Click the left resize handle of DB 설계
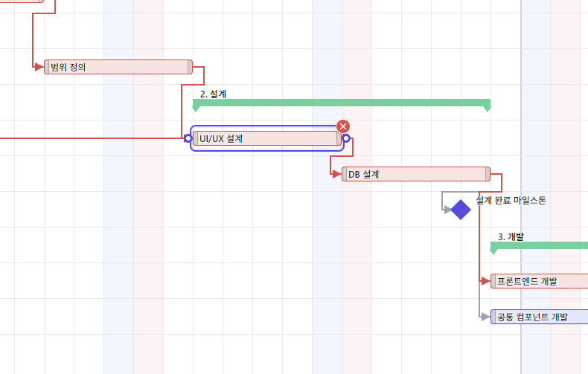Screen dimensions: 588x374 (345, 174)
